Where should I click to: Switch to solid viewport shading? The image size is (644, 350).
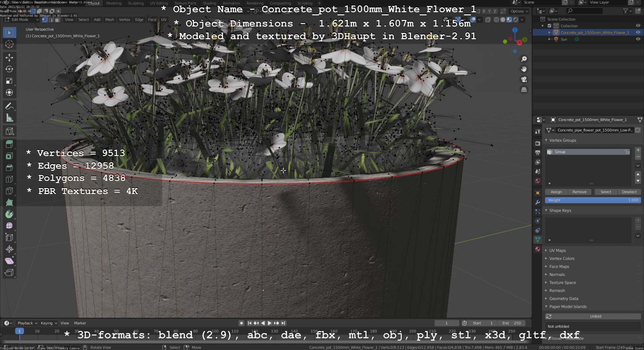click(503, 20)
